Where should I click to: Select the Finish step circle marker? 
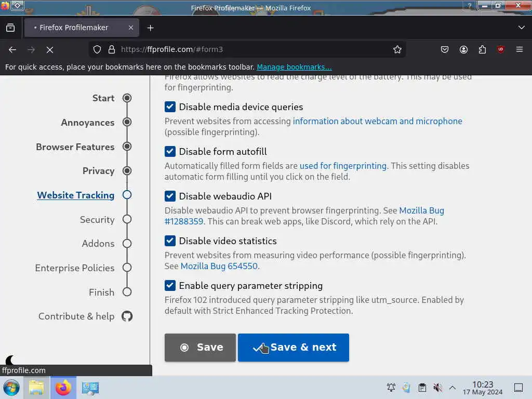[x=127, y=292]
